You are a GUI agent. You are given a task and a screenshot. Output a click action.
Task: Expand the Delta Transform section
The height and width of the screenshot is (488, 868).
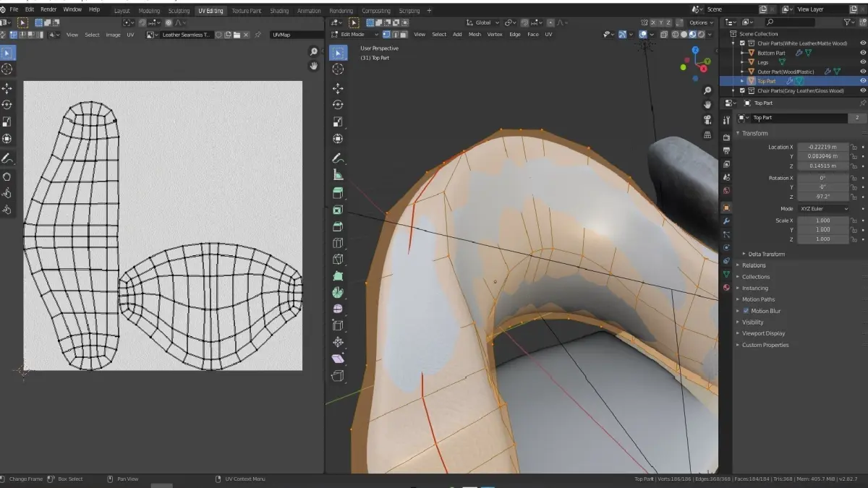tap(766, 254)
